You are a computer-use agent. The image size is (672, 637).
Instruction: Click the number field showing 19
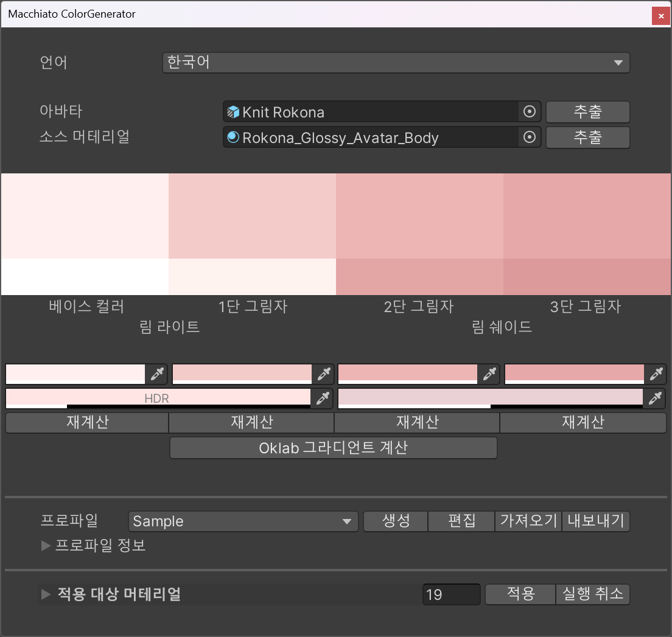451,594
